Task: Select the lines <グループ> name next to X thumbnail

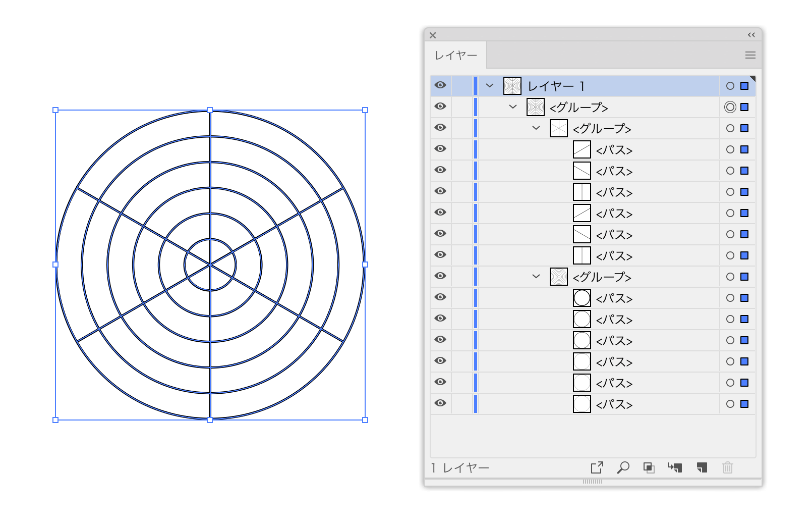Action: (x=602, y=129)
